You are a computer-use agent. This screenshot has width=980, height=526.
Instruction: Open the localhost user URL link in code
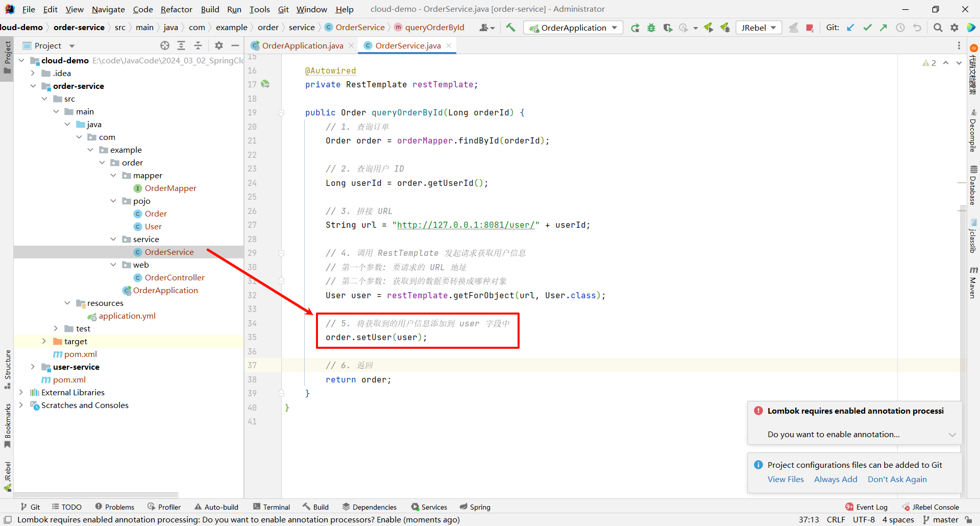tap(465, 225)
